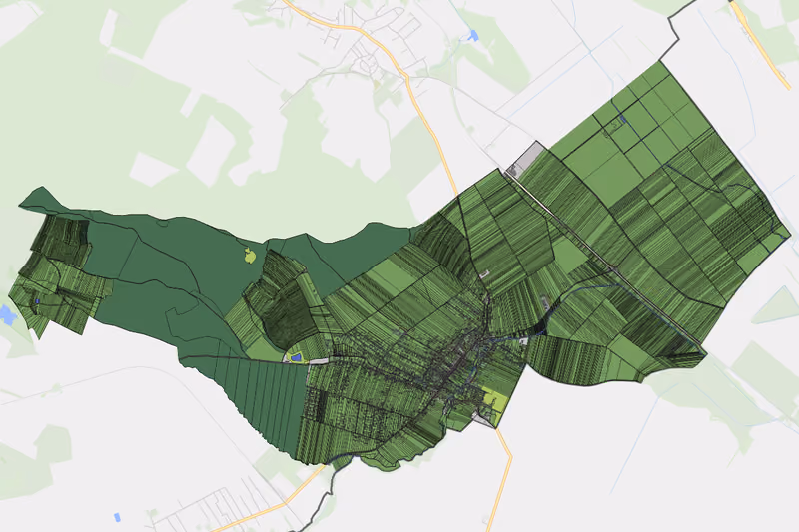Select the yellow-green parcel inside dark forest
799x532 pixels.
tap(249, 256)
